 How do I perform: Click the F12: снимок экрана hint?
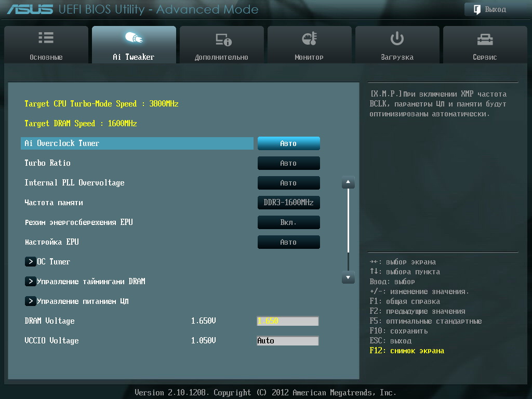pos(407,351)
